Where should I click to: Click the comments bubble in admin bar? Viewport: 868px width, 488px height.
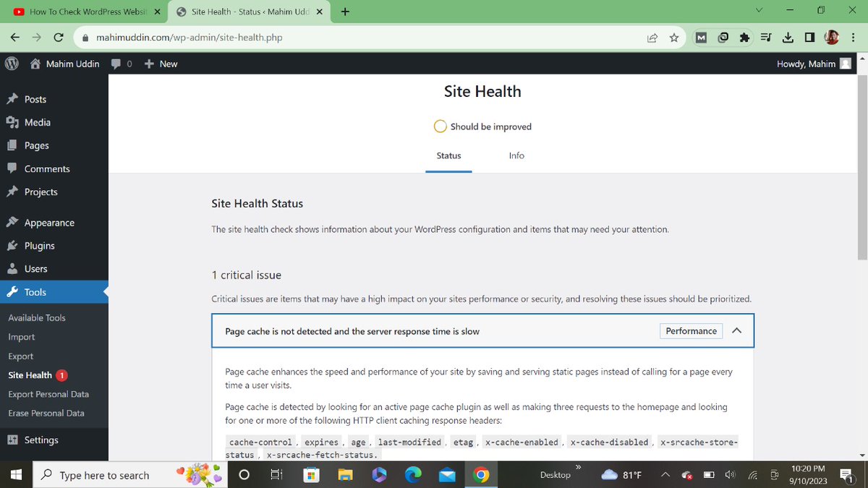[x=121, y=64]
